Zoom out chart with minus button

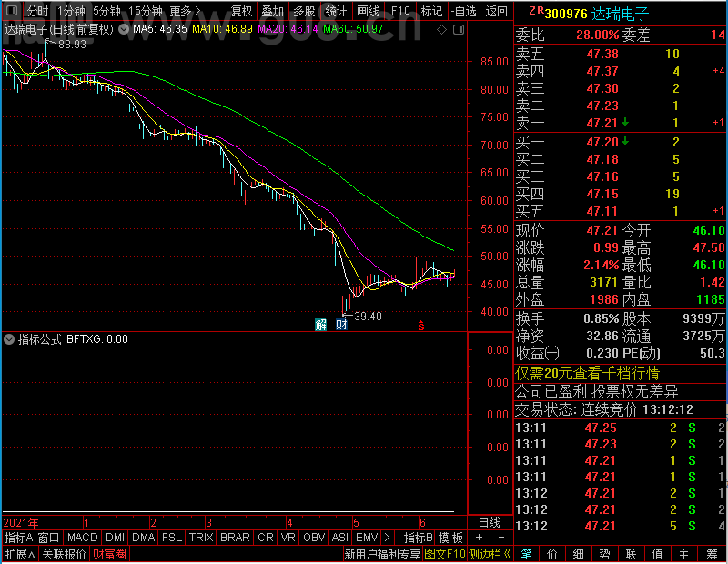(x=501, y=538)
